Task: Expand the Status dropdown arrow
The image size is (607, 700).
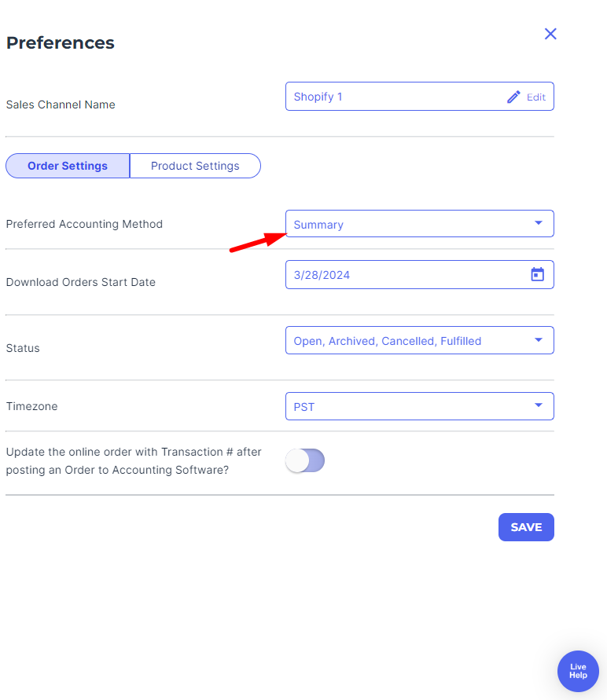Action: pos(539,340)
